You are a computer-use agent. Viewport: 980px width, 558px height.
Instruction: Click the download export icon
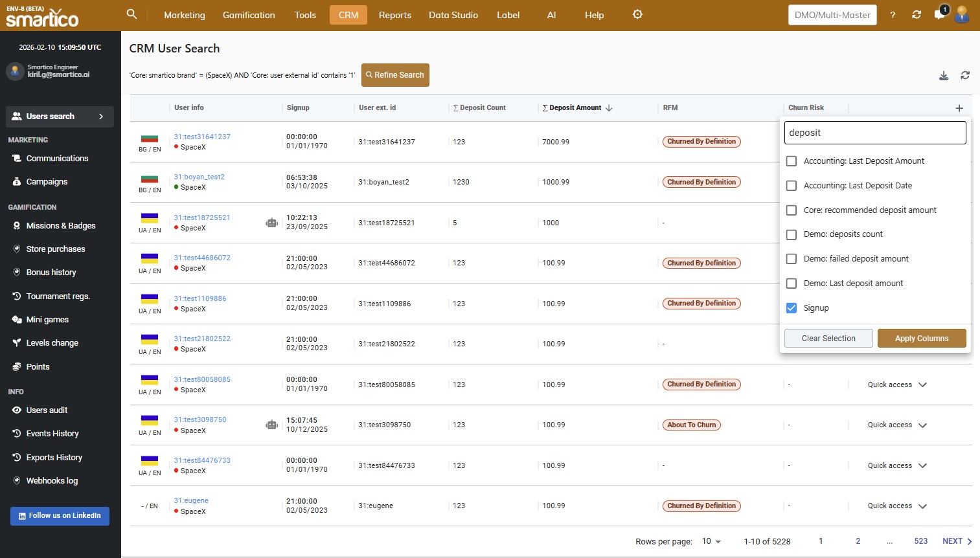pos(944,76)
